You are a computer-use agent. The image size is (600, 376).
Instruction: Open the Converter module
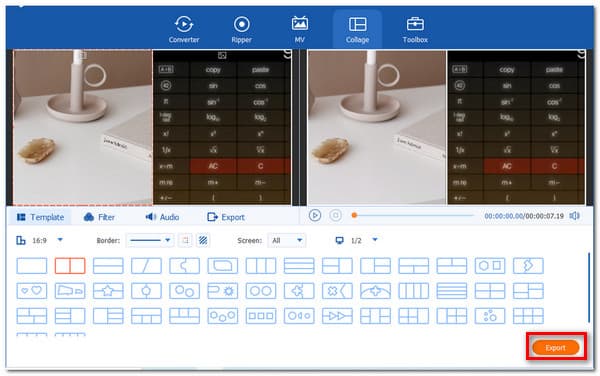[184, 29]
